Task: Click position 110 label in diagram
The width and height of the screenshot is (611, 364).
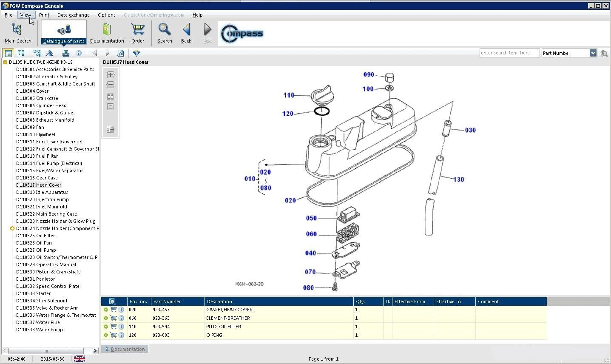Action: [289, 95]
